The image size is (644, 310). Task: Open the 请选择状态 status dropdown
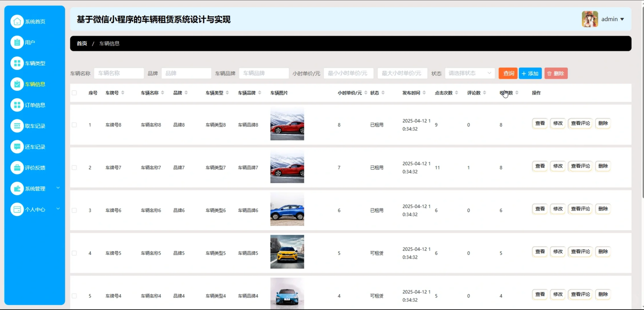coord(469,73)
